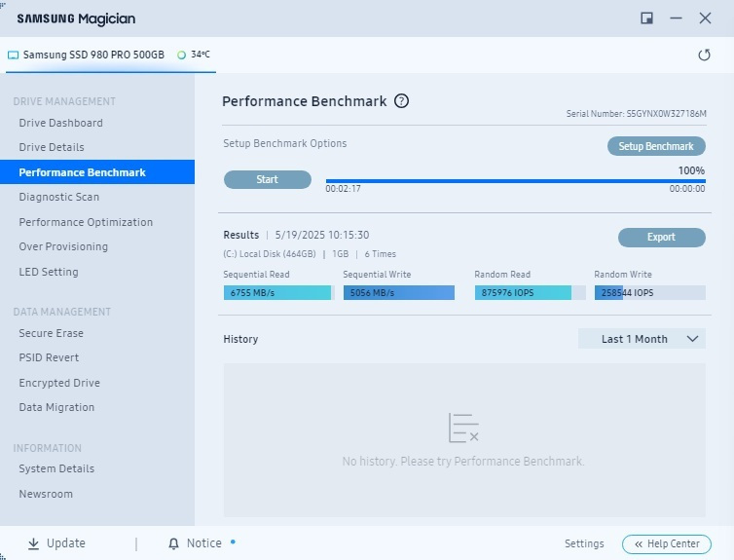734x560 pixels.
Task: Click the No history message text
Action: coord(463,462)
